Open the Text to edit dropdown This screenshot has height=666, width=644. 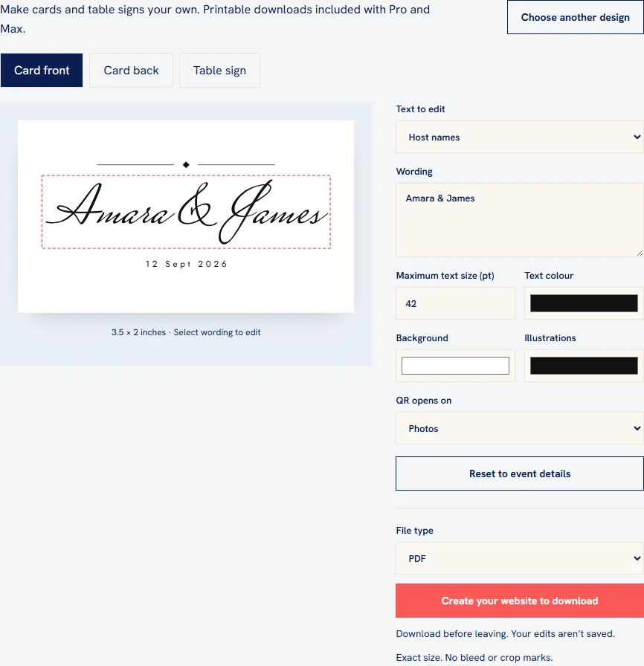[x=520, y=137]
